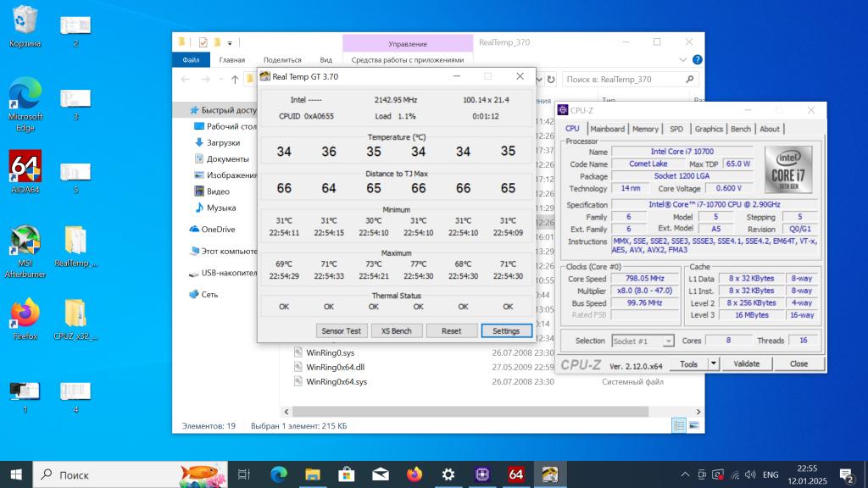Switch to Real Temp via its taskbar icon
The height and width of the screenshot is (488, 868).
coord(549,474)
